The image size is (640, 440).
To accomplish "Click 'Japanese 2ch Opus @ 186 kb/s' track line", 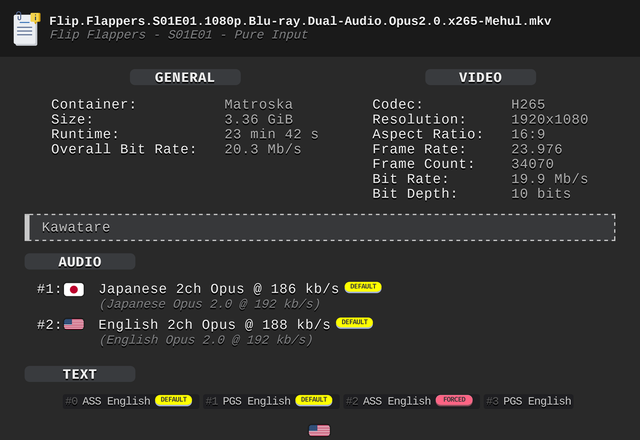I will click(x=219, y=289).
